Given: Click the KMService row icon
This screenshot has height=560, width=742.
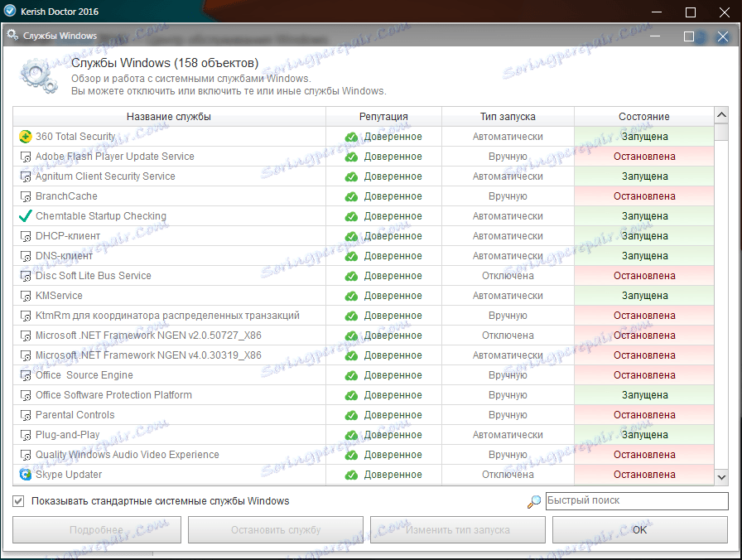Looking at the screenshot, I should click(25, 296).
